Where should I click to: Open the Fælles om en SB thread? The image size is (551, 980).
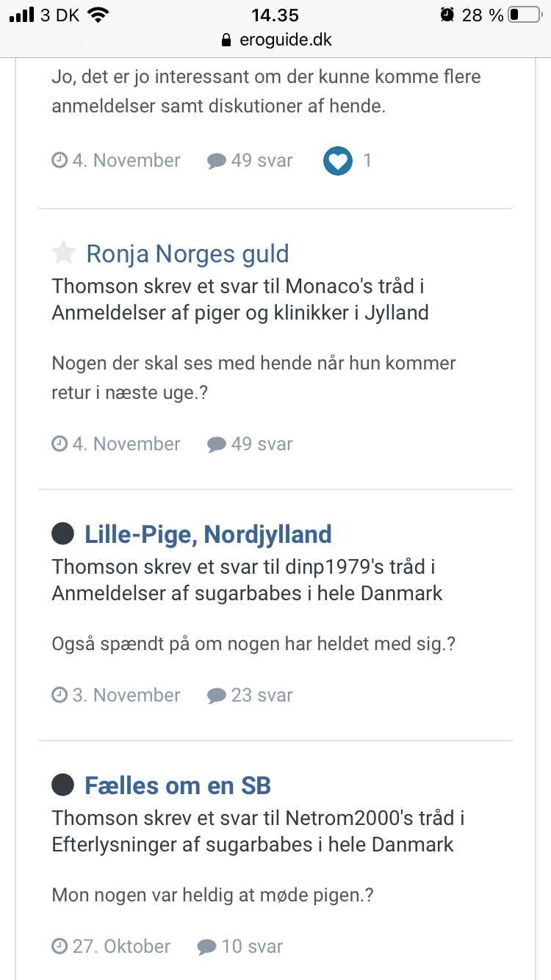coord(178,786)
